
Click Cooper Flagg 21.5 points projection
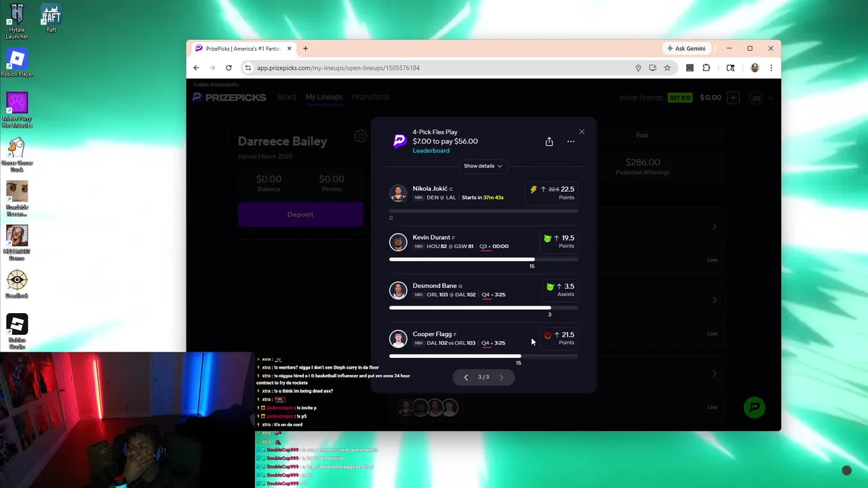tap(559, 338)
